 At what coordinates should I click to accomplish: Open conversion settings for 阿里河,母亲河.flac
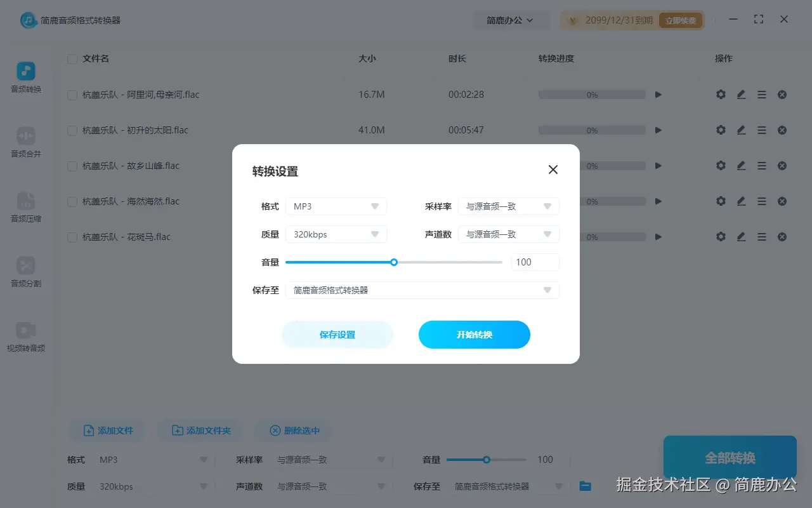coord(721,94)
